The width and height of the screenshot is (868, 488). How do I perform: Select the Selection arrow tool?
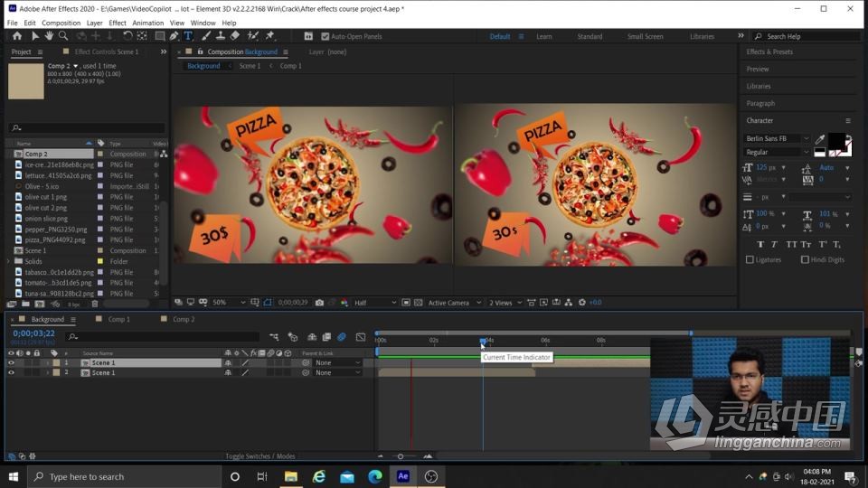pos(35,36)
